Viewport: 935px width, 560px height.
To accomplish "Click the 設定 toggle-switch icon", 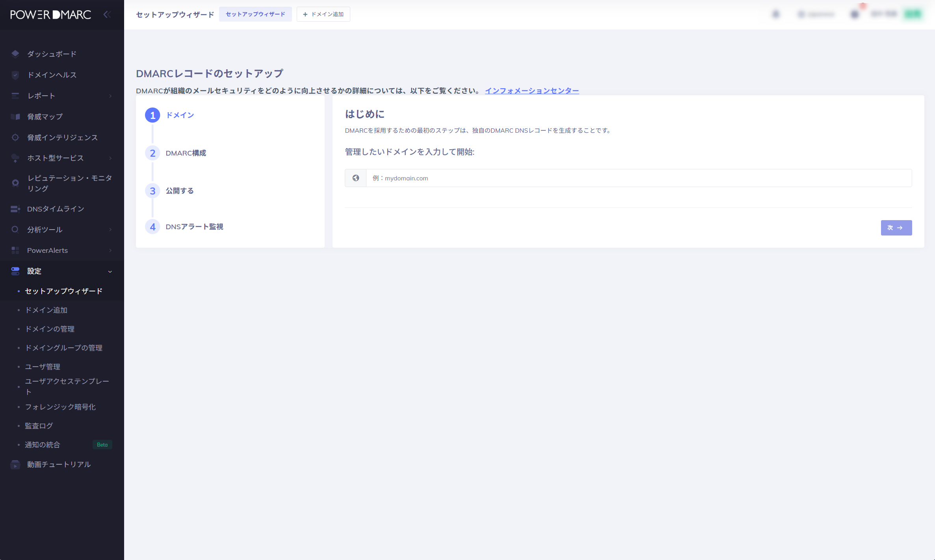I will [x=15, y=271].
